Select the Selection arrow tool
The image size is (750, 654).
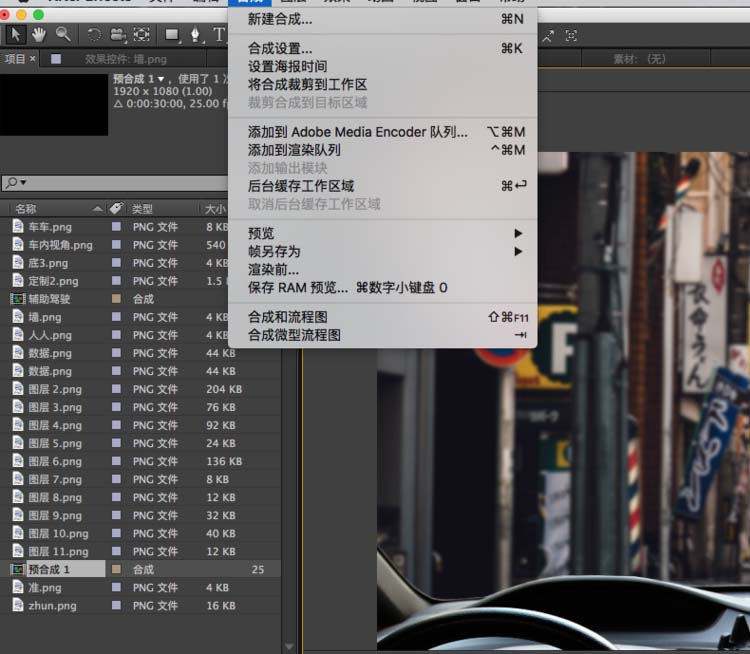tap(17, 35)
